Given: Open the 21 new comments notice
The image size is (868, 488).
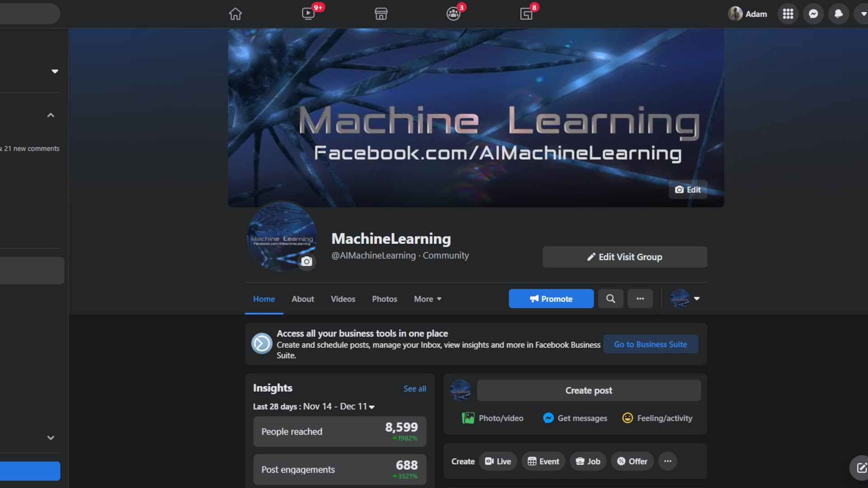Looking at the screenshot, I should [x=30, y=149].
